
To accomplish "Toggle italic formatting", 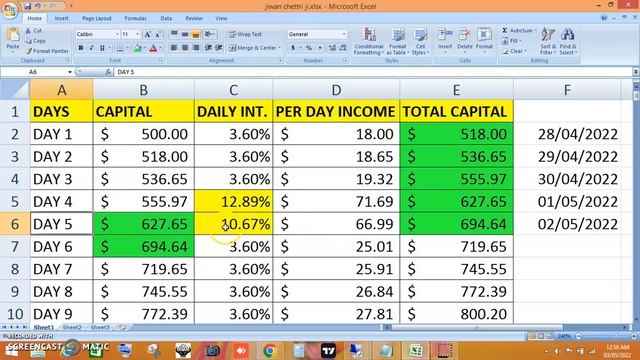I will (91, 48).
